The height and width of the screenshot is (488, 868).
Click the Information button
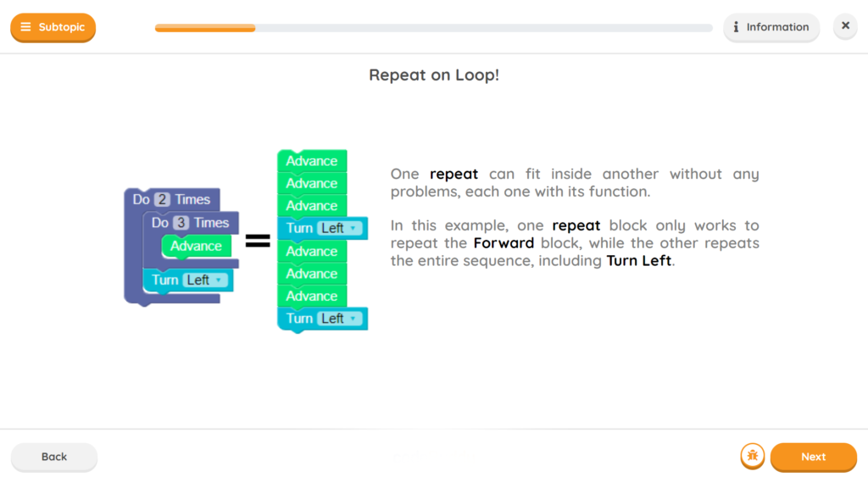click(x=771, y=27)
